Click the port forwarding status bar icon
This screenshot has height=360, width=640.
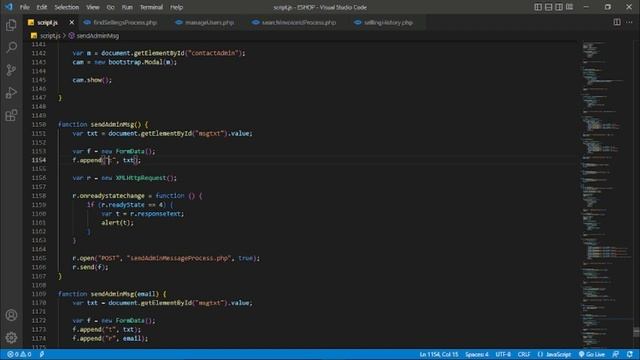tap(42, 354)
